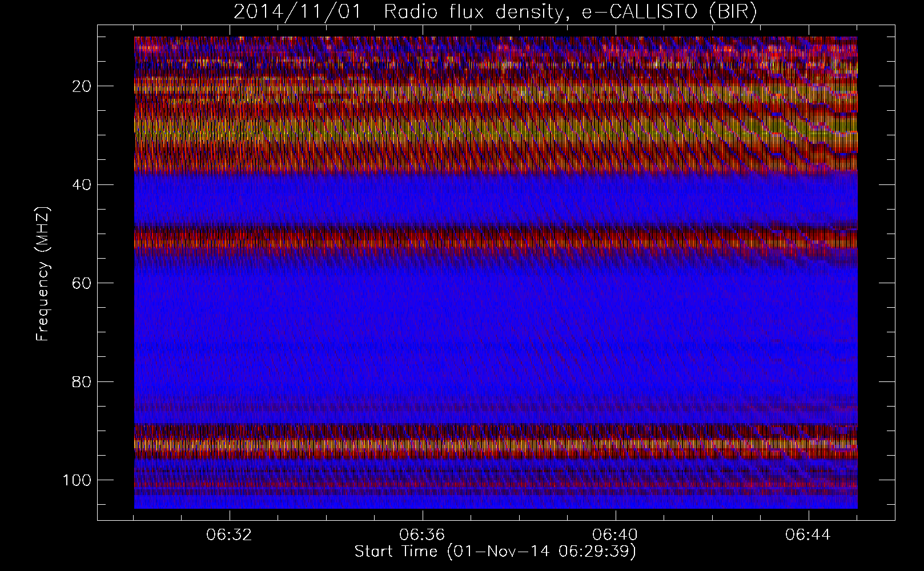This screenshot has height=571, width=924.
Task: Click the 100 frequency tick label
Action: click(78, 480)
